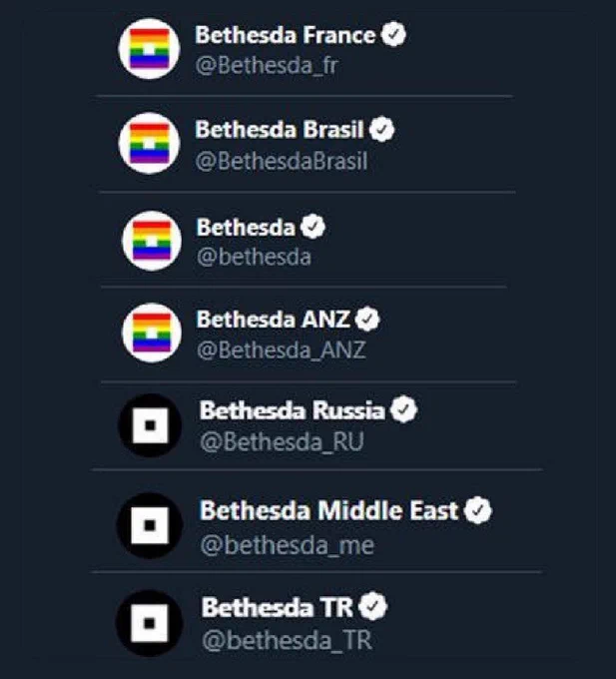The height and width of the screenshot is (679, 616).
Task: Open Bethesda France rainbow profile avatar
Action: pos(150,49)
